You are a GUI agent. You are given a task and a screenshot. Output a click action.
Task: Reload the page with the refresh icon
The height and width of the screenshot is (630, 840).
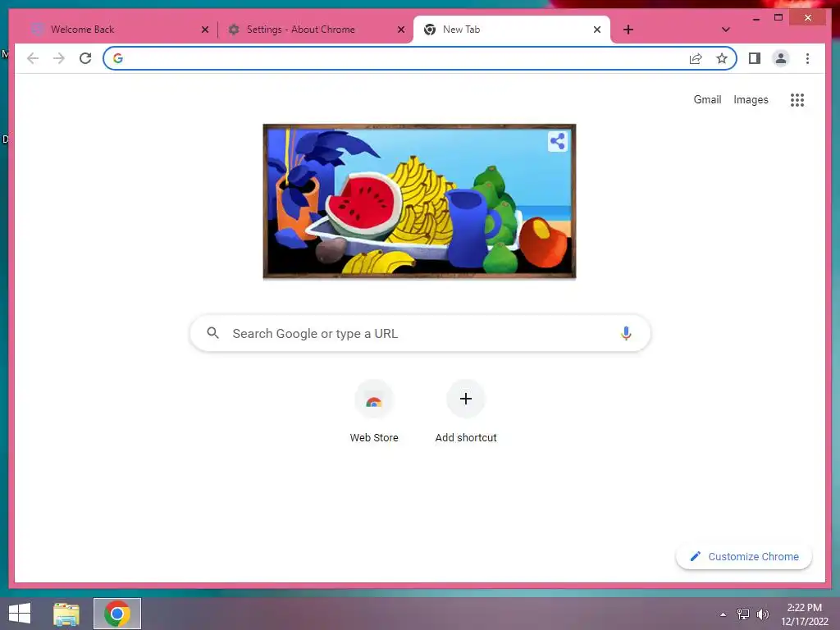(x=85, y=58)
